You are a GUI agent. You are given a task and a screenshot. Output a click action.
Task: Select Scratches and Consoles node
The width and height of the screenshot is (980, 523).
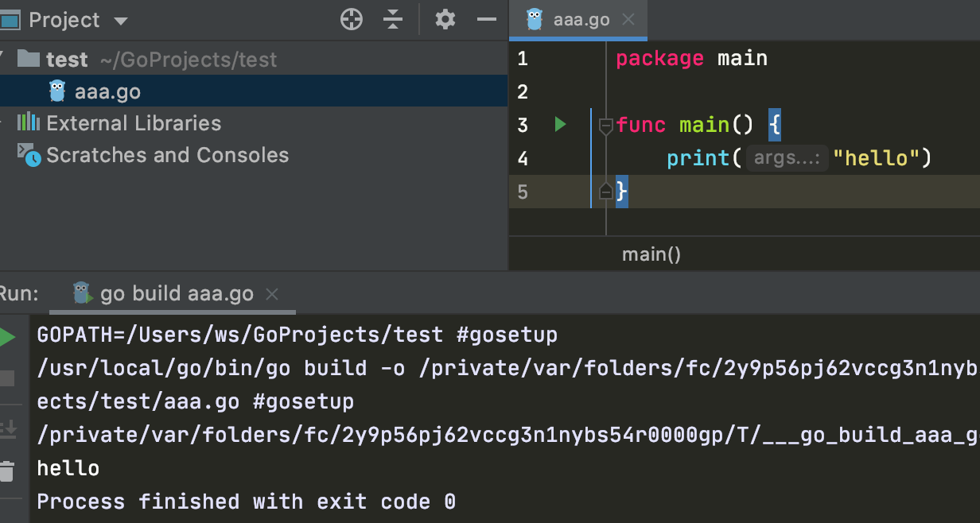click(167, 155)
